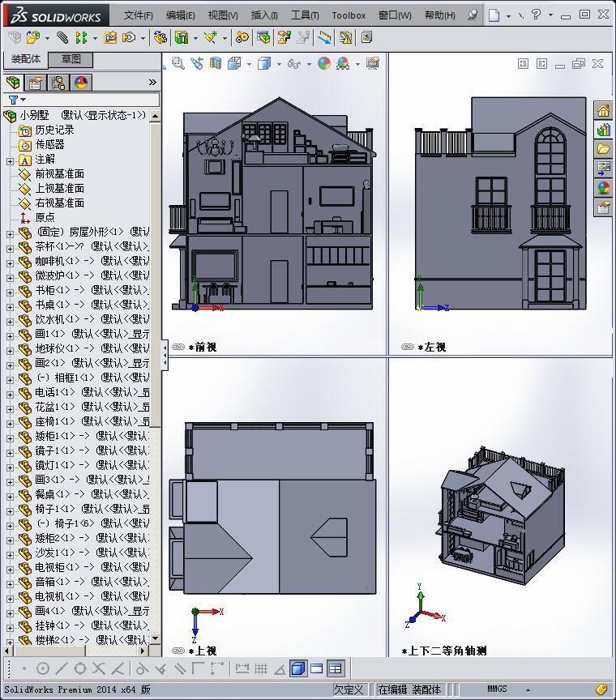The width and height of the screenshot is (616, 700).
Task: Open the DisplayManager tab icon
Action: click(81, 83)
